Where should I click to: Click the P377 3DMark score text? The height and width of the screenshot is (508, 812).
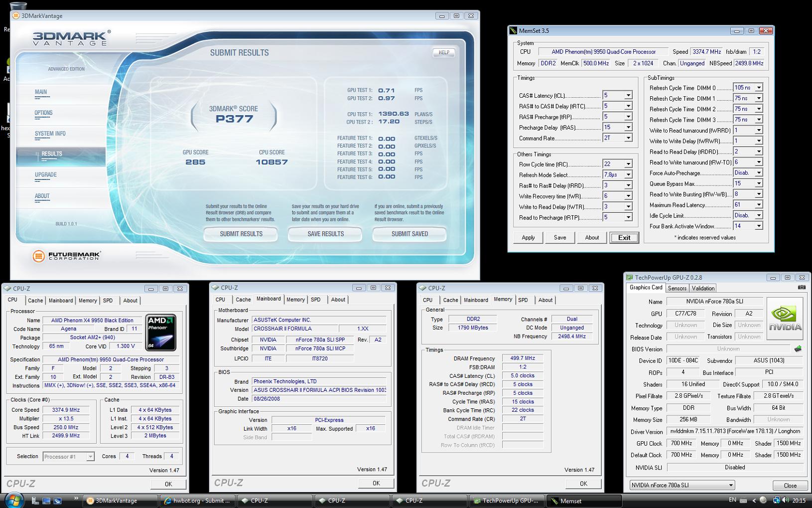[234, 119]
